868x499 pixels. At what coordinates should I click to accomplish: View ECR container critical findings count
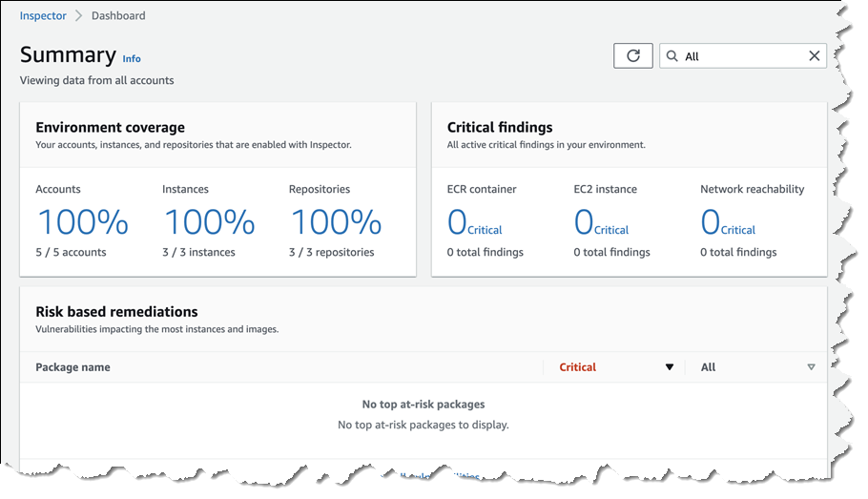point(474,223)
